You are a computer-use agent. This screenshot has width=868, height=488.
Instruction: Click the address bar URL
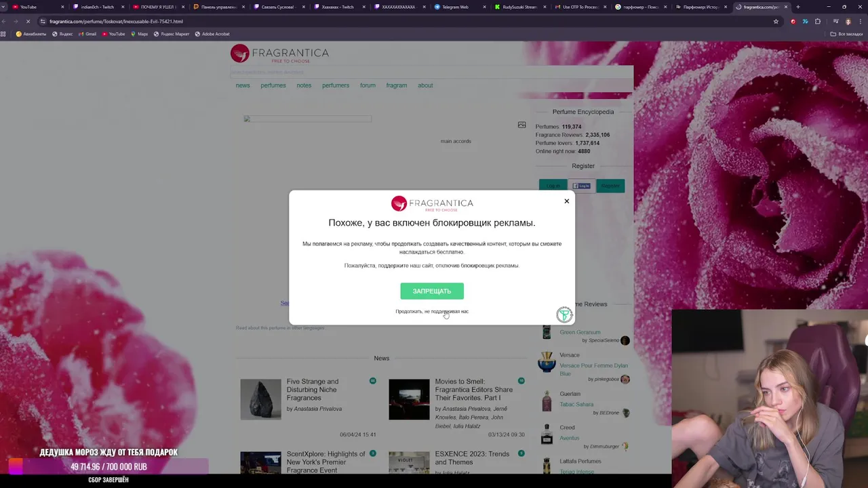[x=116, y=22]
